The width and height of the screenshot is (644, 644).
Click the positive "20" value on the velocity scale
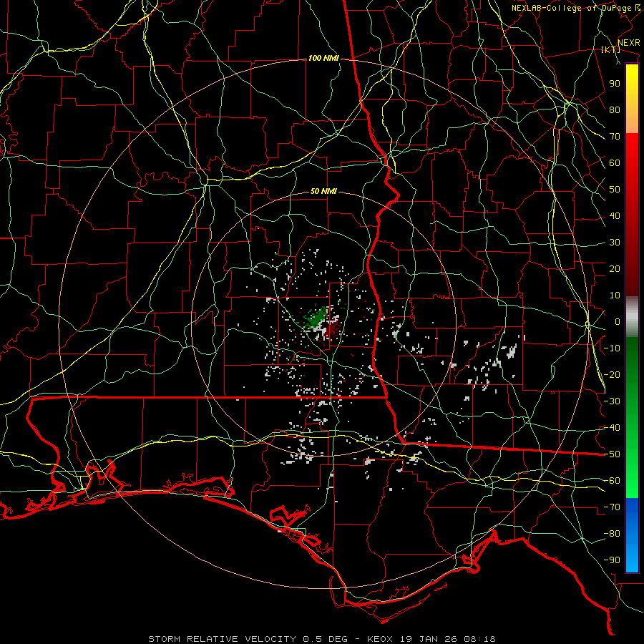point(615,268)
